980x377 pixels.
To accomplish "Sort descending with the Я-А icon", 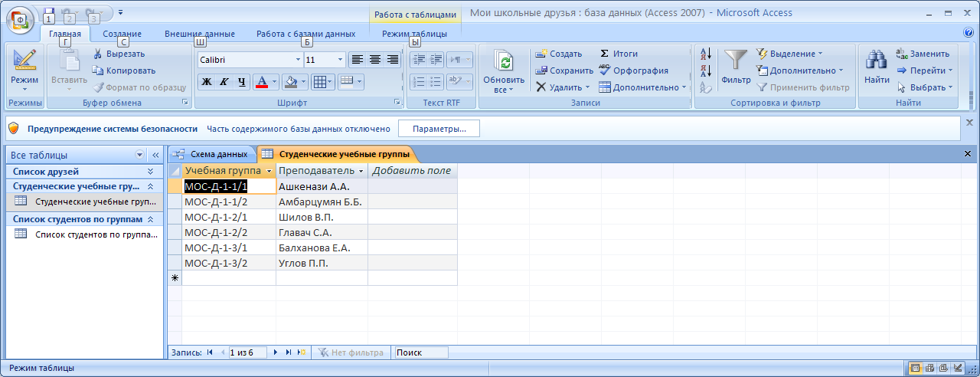I will [x=706, y=70].
